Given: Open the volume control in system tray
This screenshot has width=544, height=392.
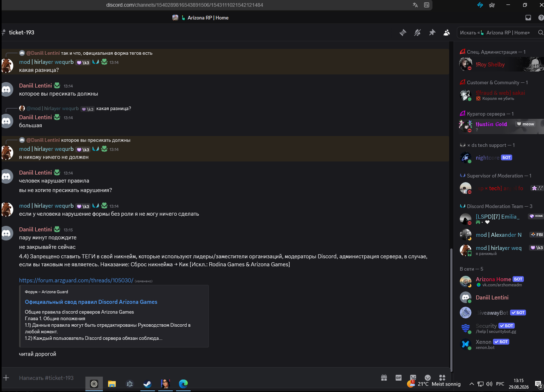Looking at the screenshot, I should (x=489, y=384).
